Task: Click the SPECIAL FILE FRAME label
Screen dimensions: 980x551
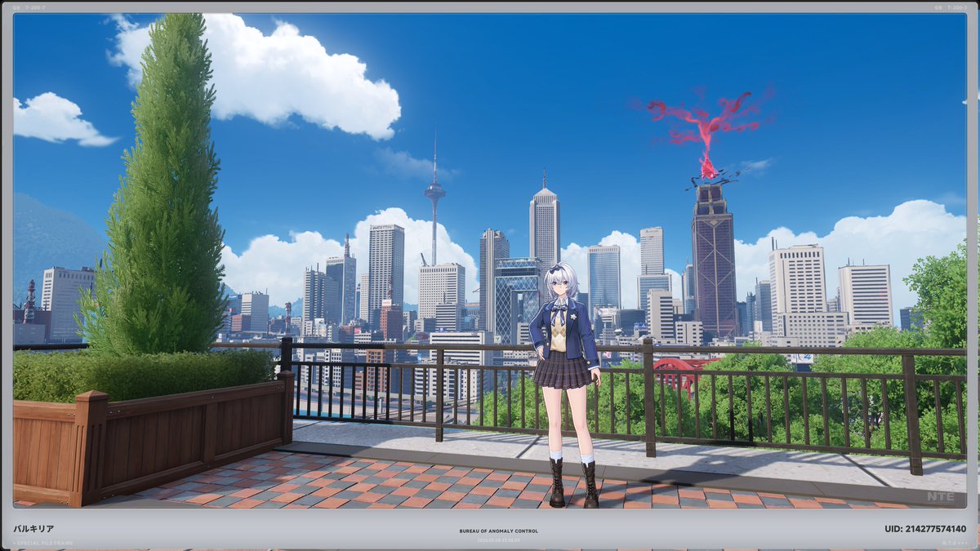Action: click(x=43, y=543)
